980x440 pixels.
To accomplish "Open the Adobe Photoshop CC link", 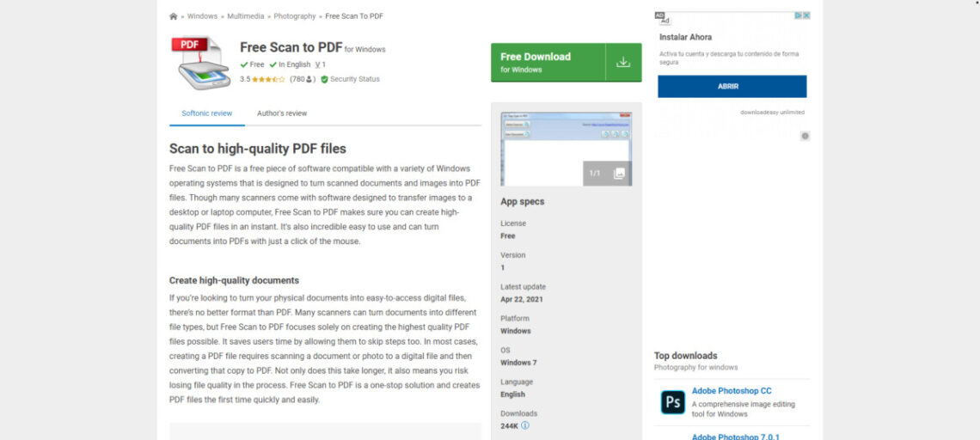I will [732, 391].
